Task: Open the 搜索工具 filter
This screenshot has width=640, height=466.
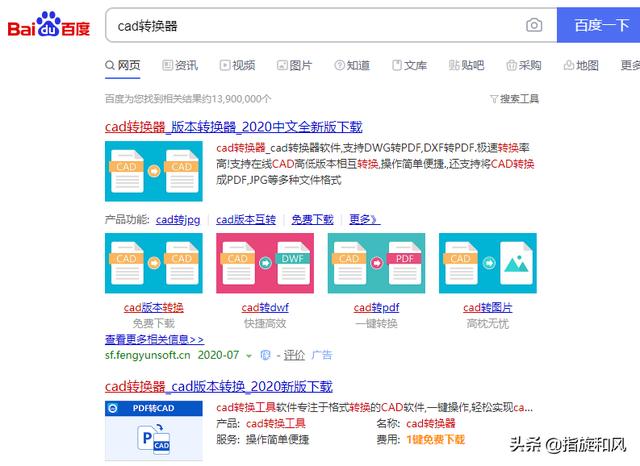Action: point(514,99)
